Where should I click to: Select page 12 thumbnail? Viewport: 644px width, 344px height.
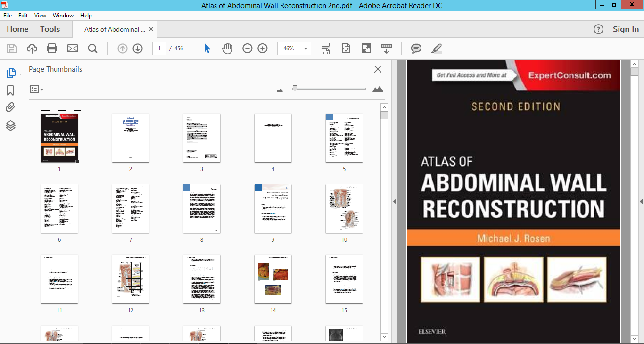131,279
